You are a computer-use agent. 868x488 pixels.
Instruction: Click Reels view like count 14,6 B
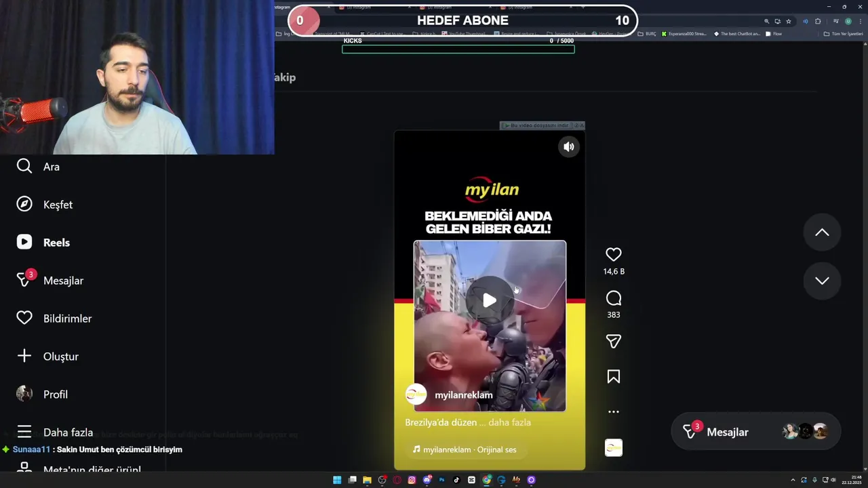tap(614, 271)
